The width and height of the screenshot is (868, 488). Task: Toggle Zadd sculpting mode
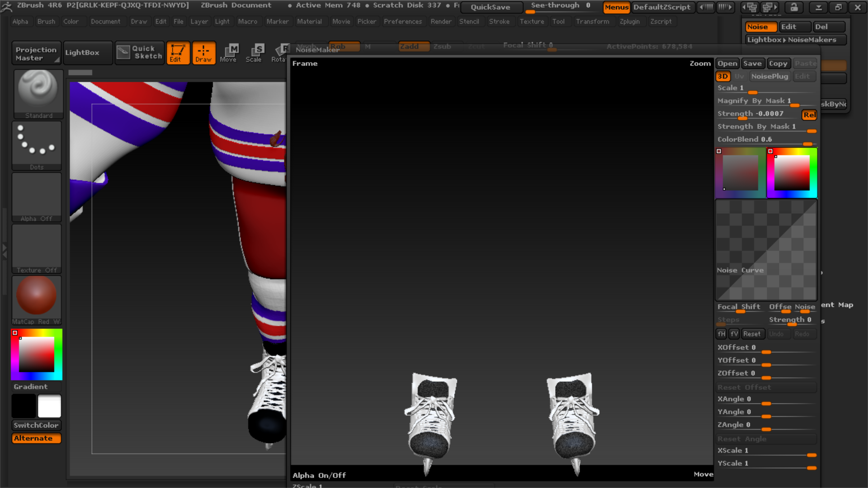pos(413,46)
